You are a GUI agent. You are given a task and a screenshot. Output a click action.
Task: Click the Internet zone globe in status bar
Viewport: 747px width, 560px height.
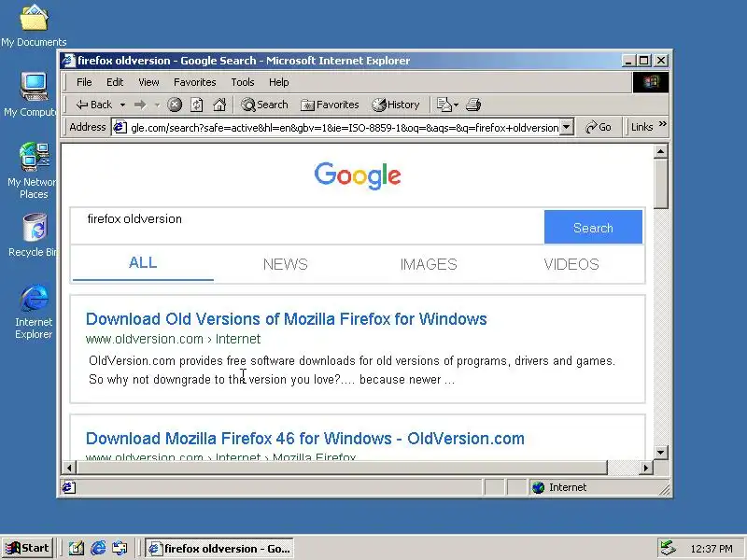click(x=539, y=487)
